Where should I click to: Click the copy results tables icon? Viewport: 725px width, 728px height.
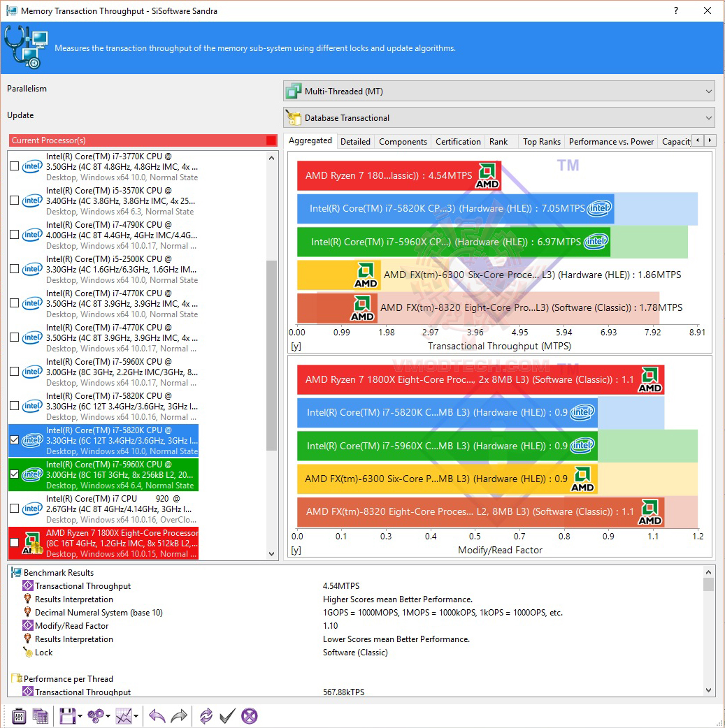tap(40, 716)
